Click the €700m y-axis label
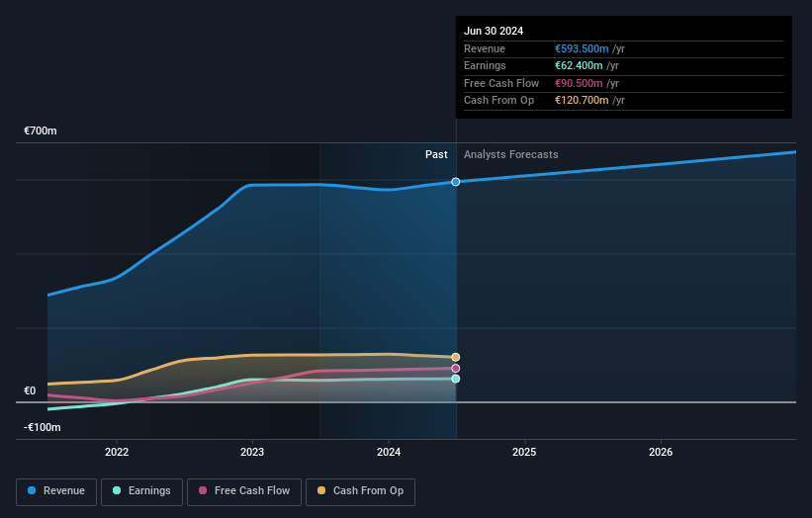This screenshot has height=518, width=812. (41, 130)
